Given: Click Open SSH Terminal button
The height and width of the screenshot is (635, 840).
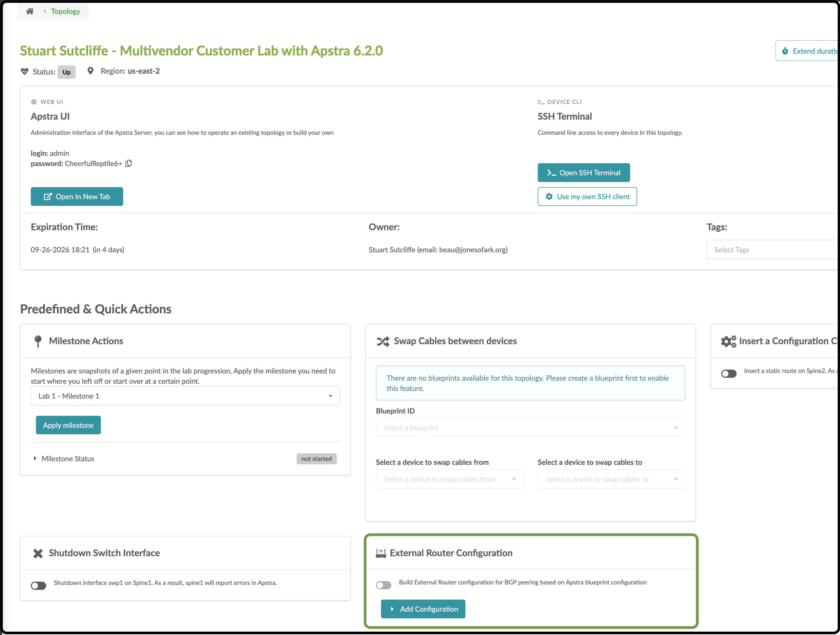Looking at the screenshot, I should coord(584,173).
